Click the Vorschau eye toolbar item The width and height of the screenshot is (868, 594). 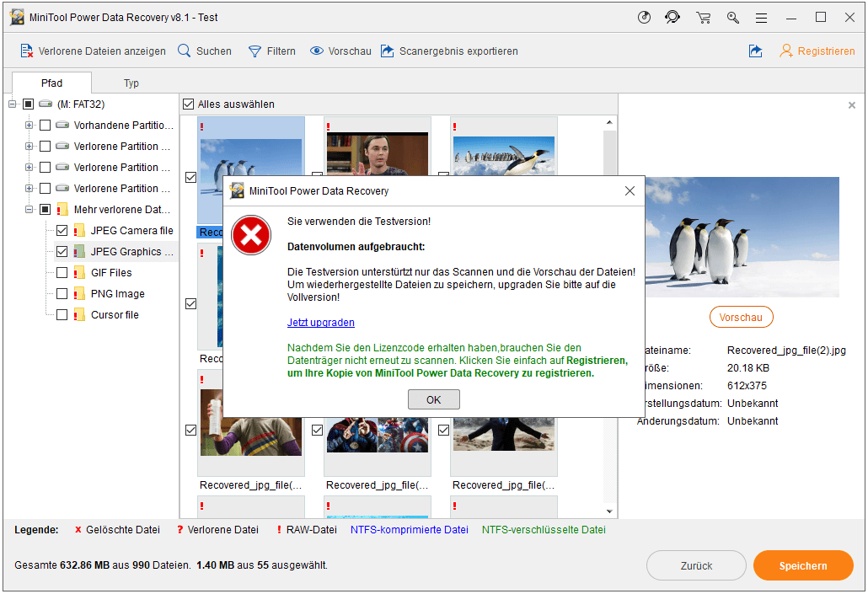(340, 51)
